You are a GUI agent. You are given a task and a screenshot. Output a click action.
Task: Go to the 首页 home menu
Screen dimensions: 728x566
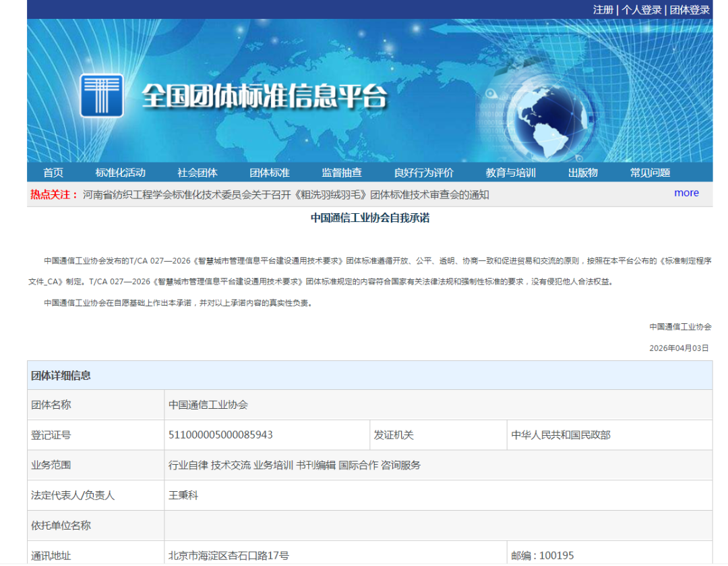pyautogui.click(x=53, y=173)
